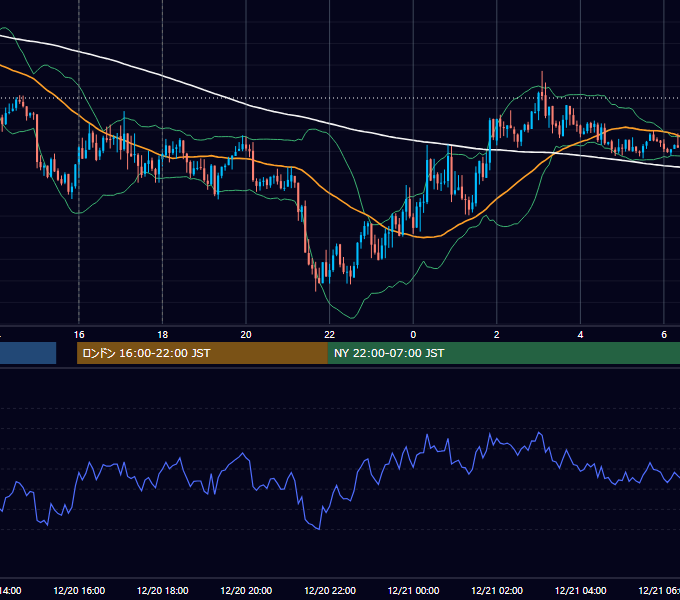
Task: Click the 12/20 18:00 time label
Action: (163, 590)
